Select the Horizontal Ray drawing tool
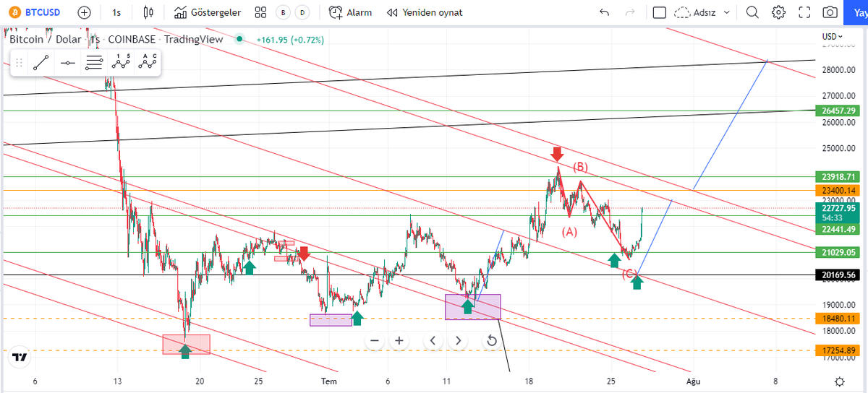Screen dimensions: 868x393 click(67, 63)
